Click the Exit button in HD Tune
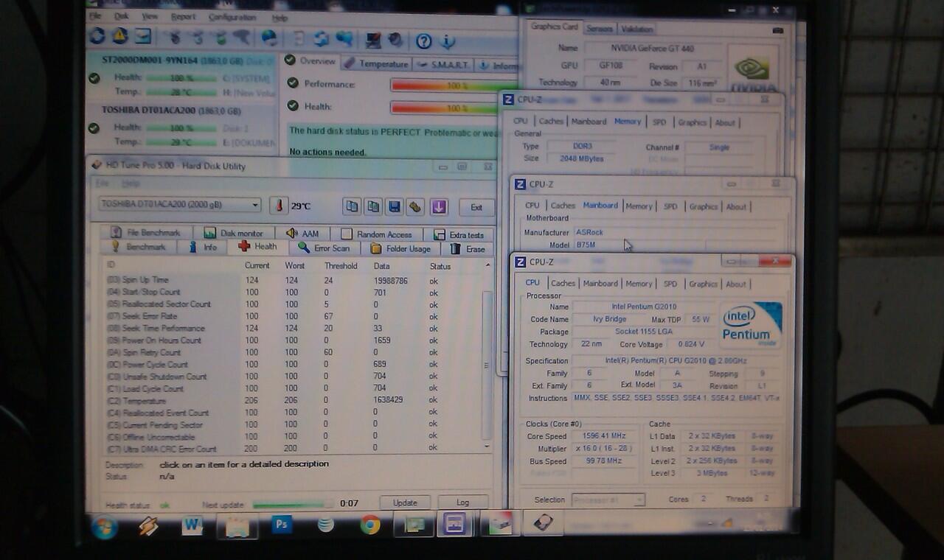This screenshot has width=944, height=560. [476, 207]
